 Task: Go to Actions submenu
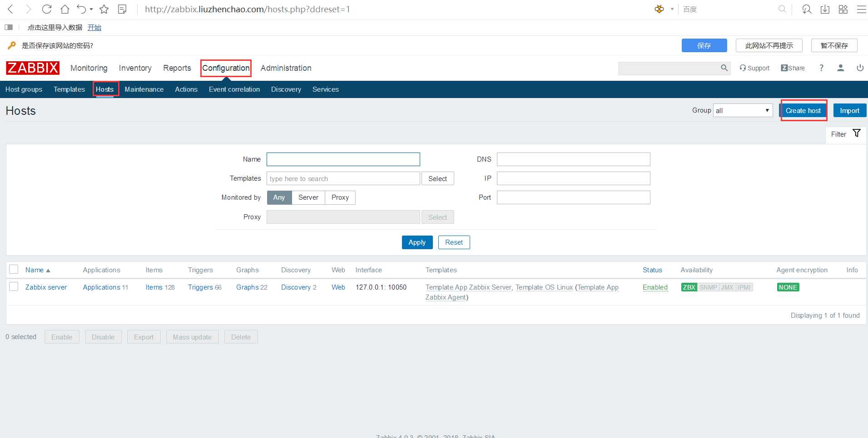[x=186, y=89]
